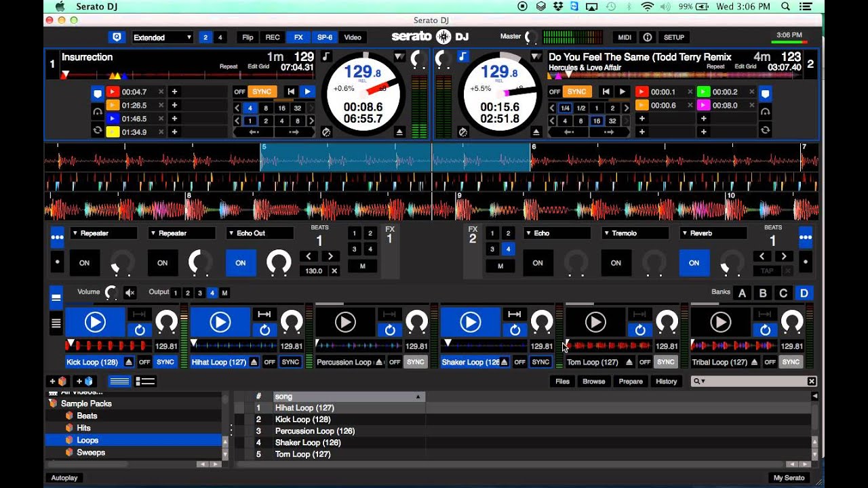This screenshot has width=868, height=488.
Task: Eject Hihat Loop from sampler slot
Action: [254, 363]
